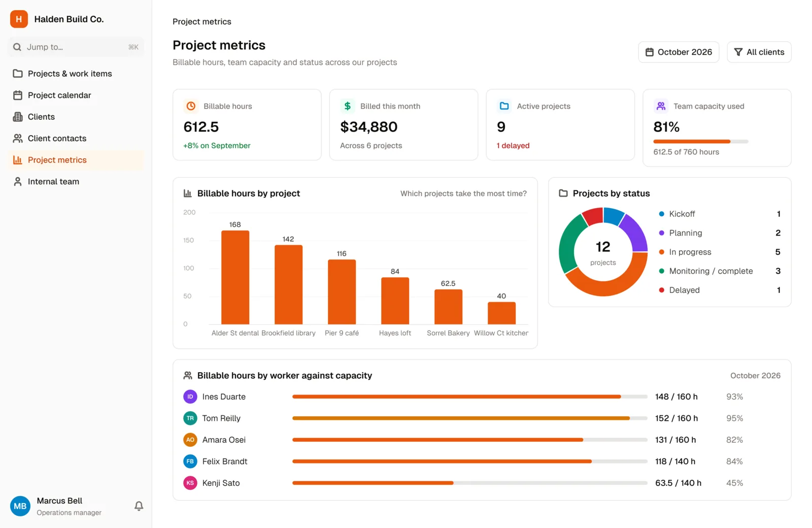This screenshot has width=812, height=528.
Task: Click the purple Planning legend dot
Action: pos(661,233)
